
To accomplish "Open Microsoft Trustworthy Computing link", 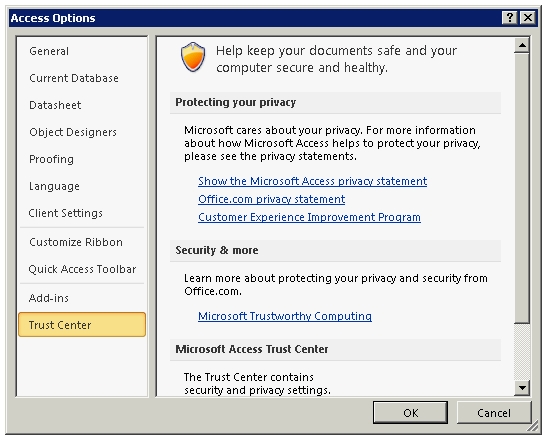I will pyautogui.click(x=285, y=316).
